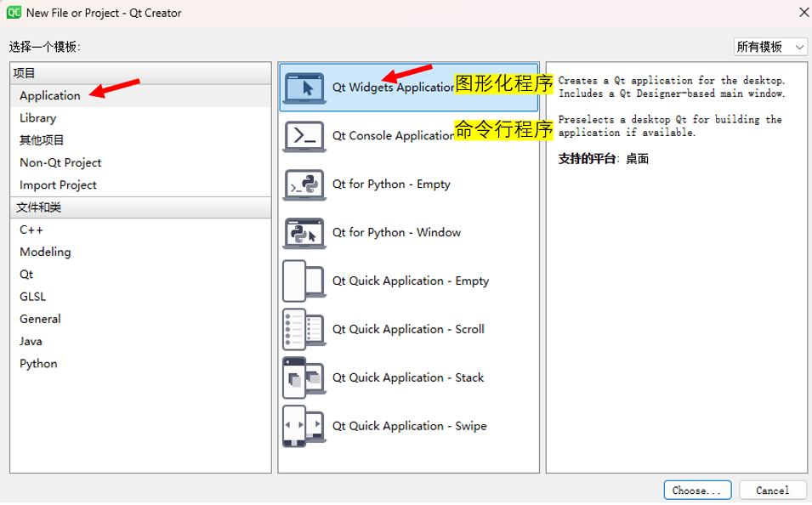
Task: Click the 文件和类 section header
Action: [140, 207]
